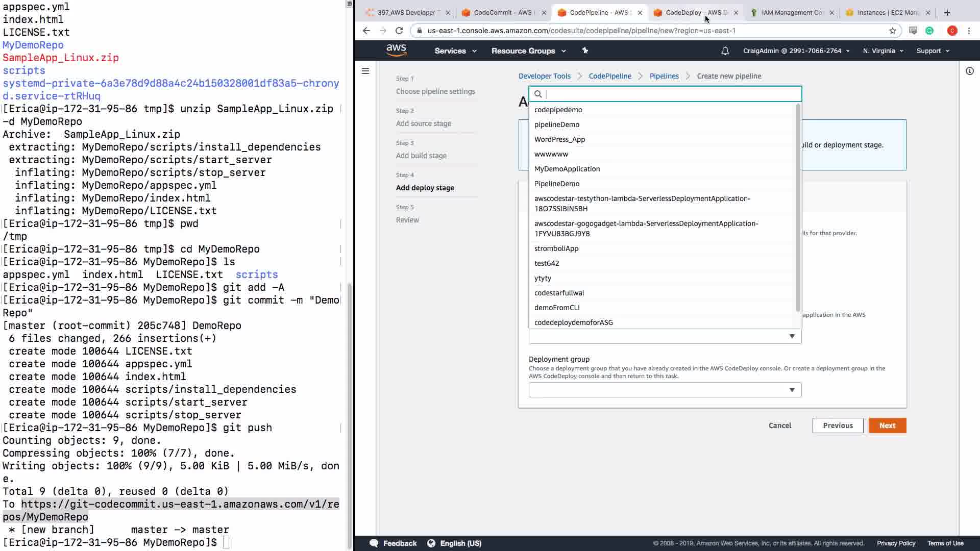Bookmark this page with star icon

tap(892, 31)
